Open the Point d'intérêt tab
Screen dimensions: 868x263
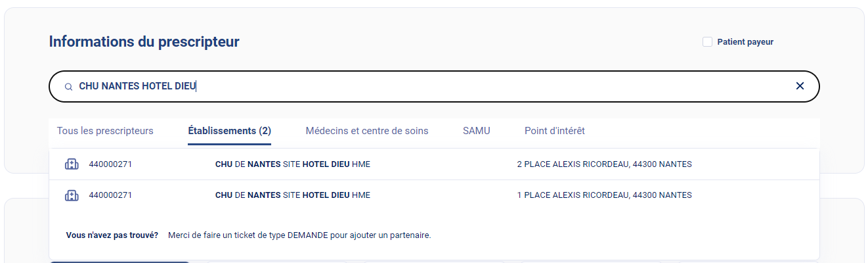coord(554,131)
